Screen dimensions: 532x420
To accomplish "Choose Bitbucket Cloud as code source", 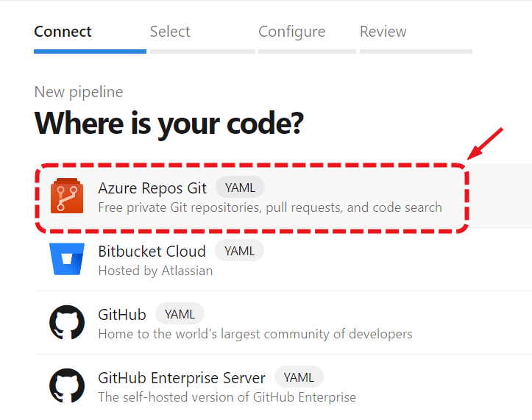I will point(152,252).
